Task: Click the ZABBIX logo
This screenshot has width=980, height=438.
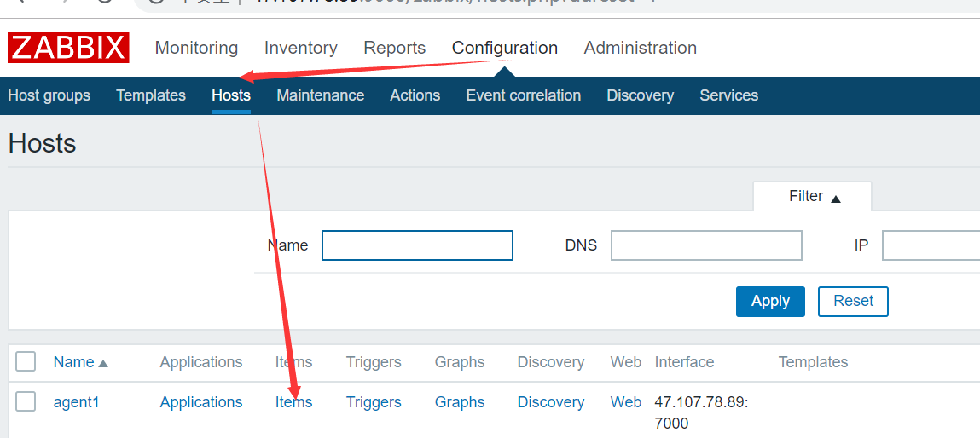Action: click(69, 48)
